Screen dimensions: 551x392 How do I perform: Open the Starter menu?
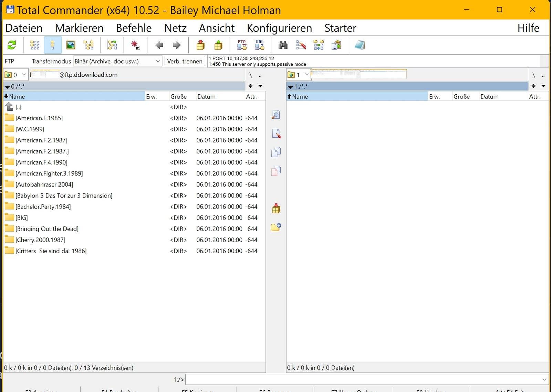[340, 28]
